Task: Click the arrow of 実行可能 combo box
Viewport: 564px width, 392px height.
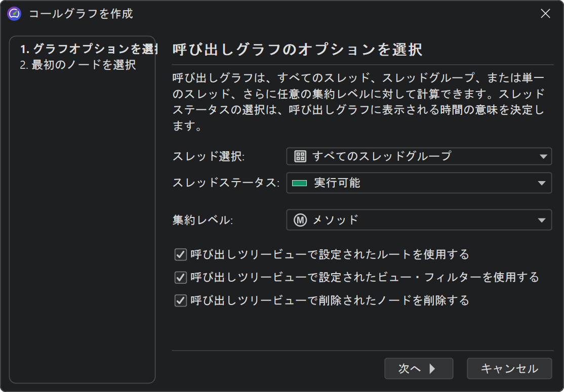Action: tap(542, 183)
